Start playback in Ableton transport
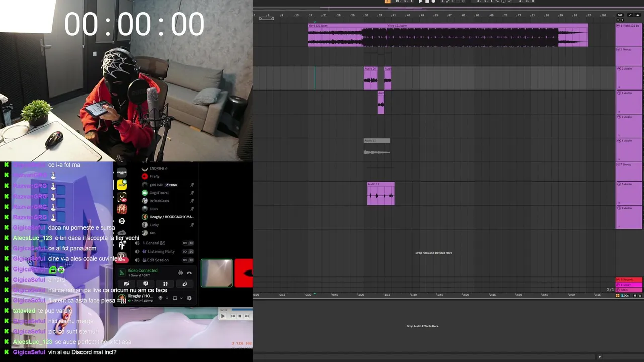644x362 pixels. tap(420, 1)
